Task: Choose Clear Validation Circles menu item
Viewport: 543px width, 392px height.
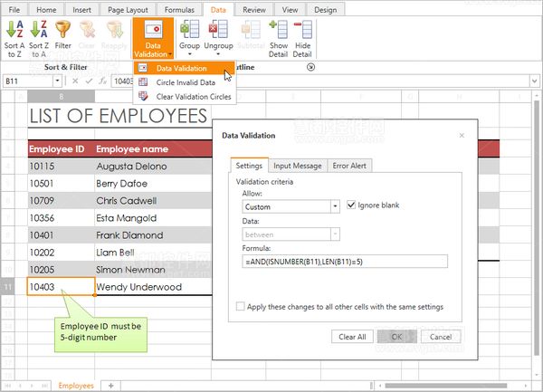Action: click(185, 97)
